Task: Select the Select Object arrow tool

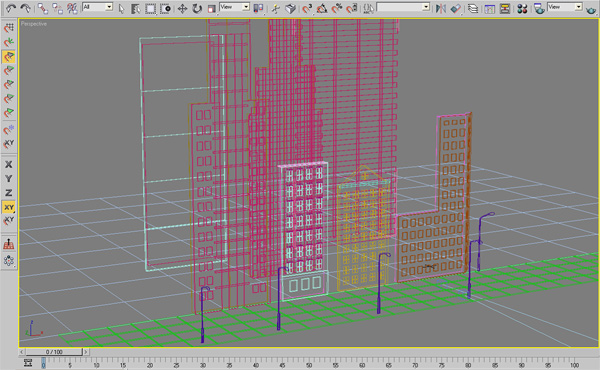Action: [x=121, y=8]
